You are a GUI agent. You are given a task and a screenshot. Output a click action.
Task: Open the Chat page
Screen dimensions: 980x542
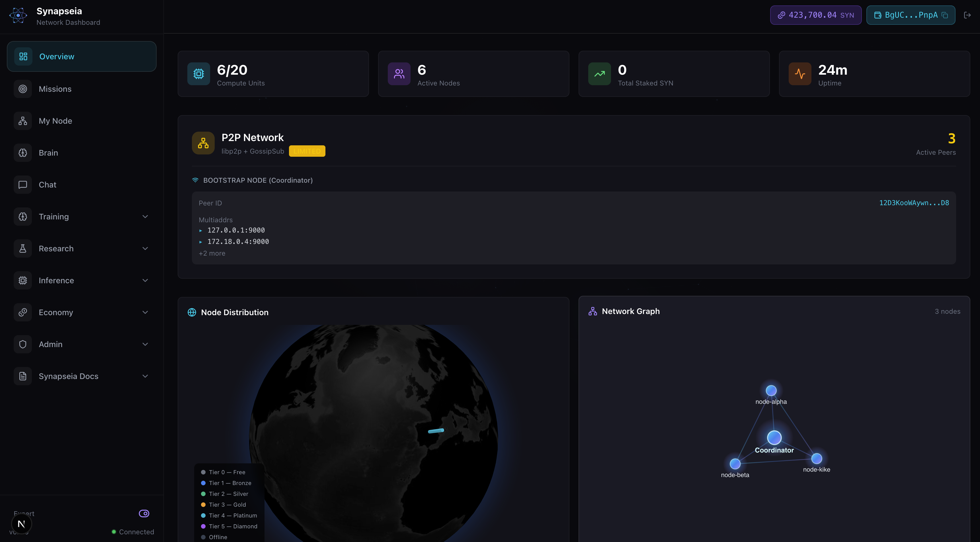[x=81, y=185]
